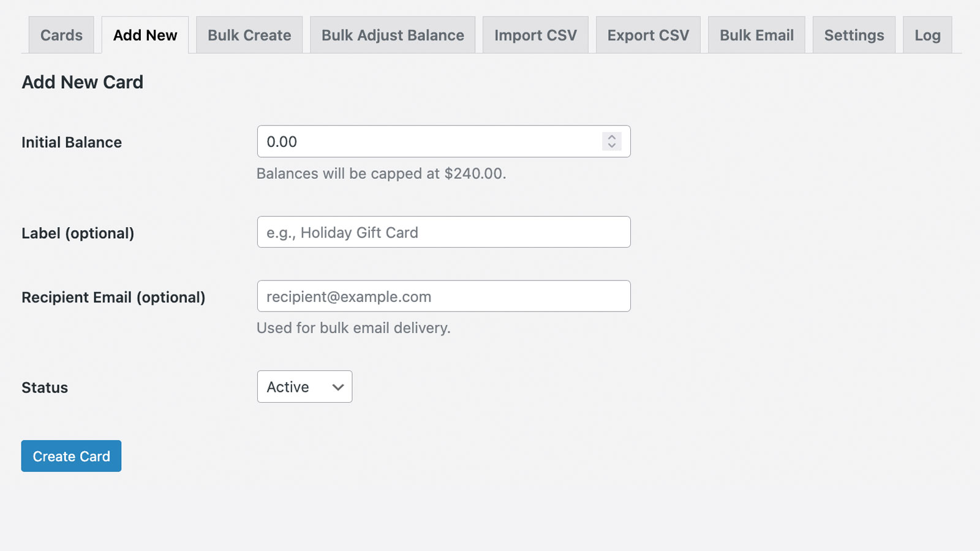Select the Add New tab
This screenshot has height=551, width=980.
(145, 35)
